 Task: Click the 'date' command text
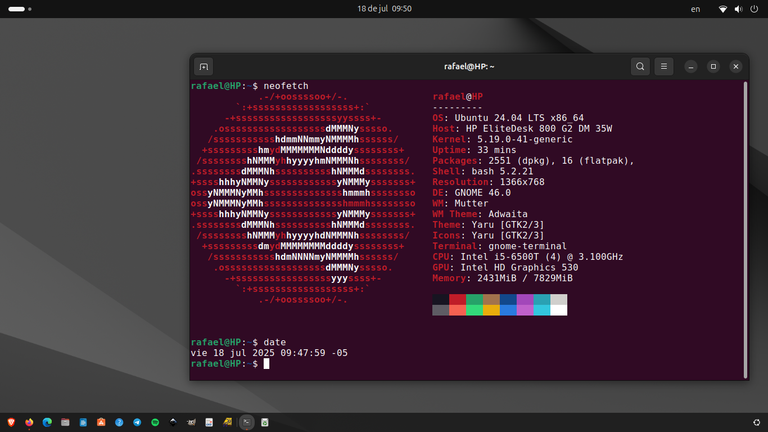(275, 342)
